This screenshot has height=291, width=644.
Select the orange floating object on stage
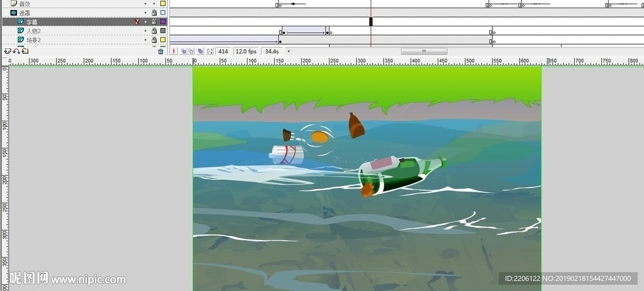[x=319, y=137]
